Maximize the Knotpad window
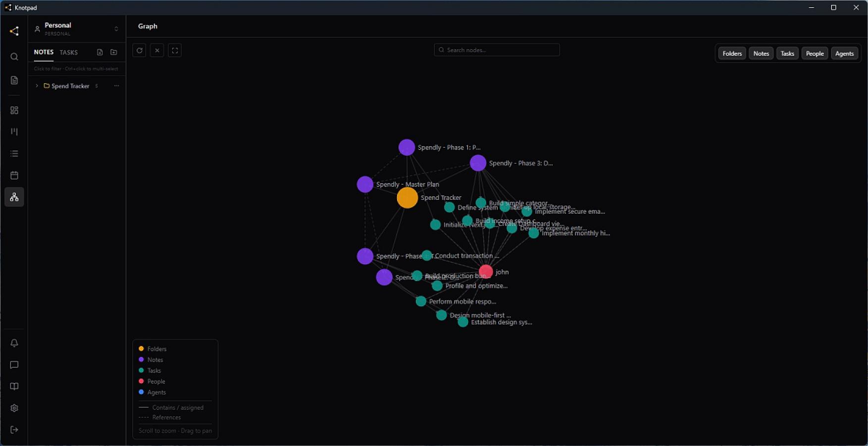This screenshot has width=868, height=446. [x=833, y=7]
